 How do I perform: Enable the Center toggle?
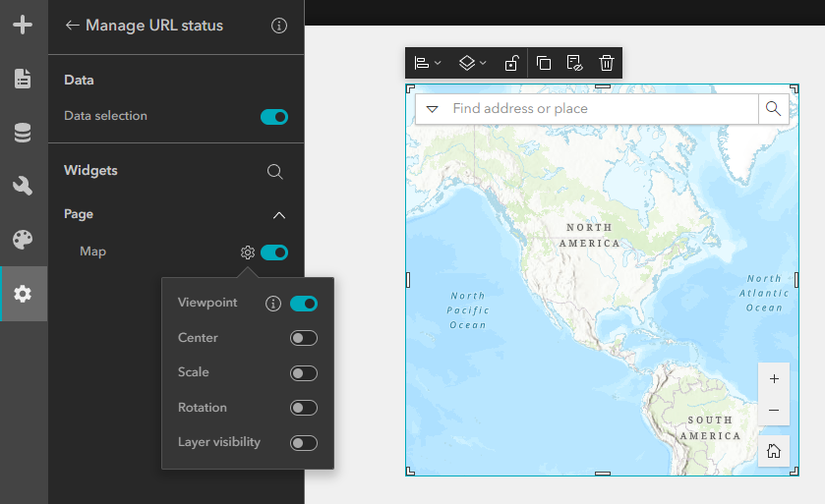point(304,339)
